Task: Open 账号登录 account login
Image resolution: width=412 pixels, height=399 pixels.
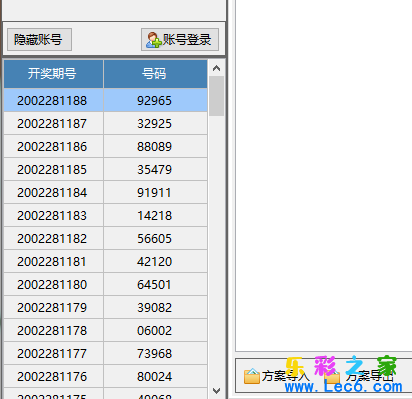Action: click(x=180, y=40)
